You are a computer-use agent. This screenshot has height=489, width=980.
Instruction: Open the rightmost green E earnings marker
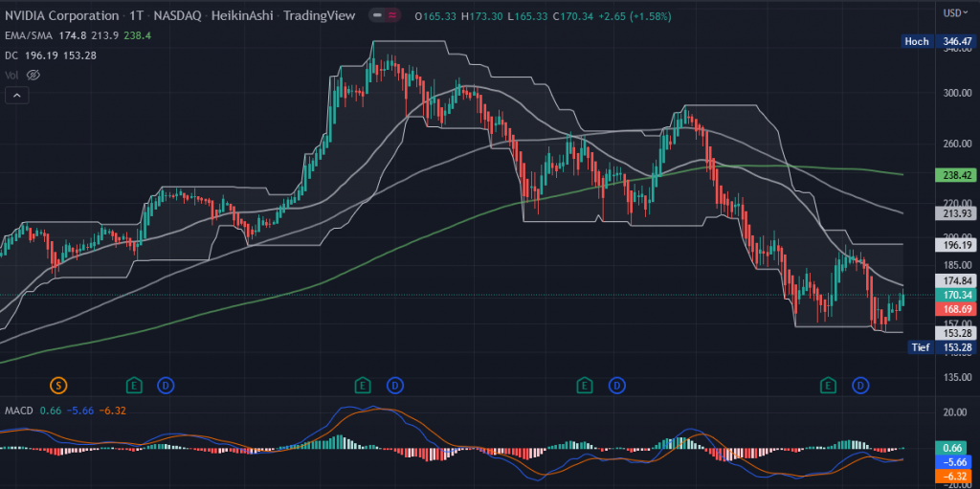pyautogui.click(x=829, y=386)
